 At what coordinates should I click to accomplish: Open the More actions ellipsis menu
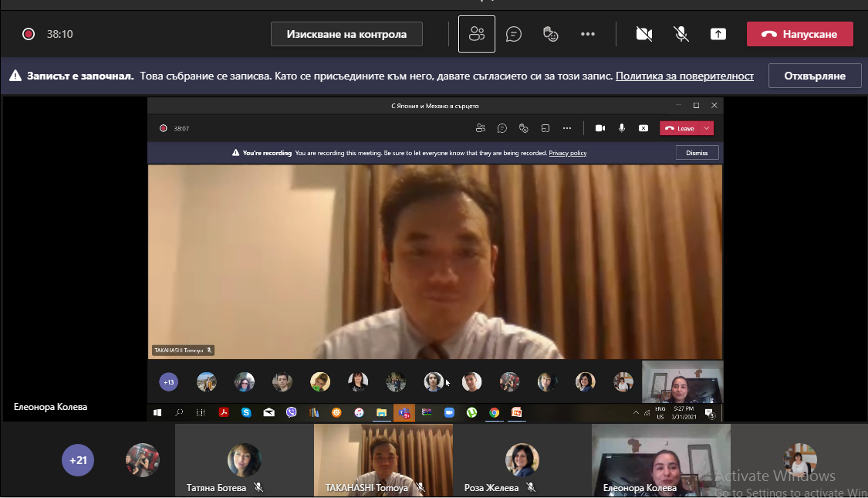click(588, 34)
